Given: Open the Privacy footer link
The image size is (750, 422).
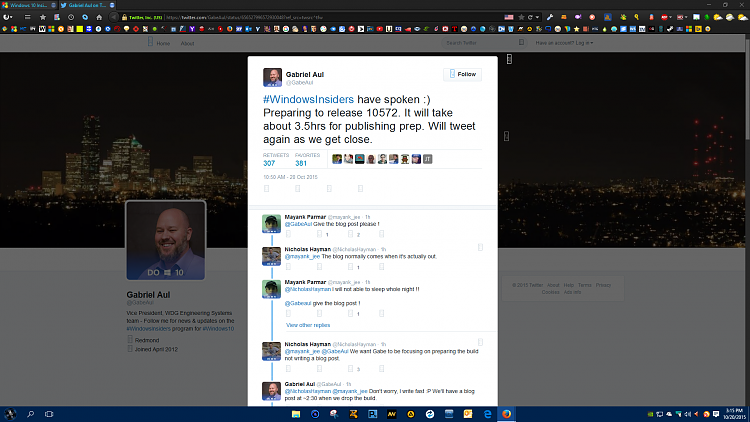Looking at the screenshot, I should pos(603,285).
